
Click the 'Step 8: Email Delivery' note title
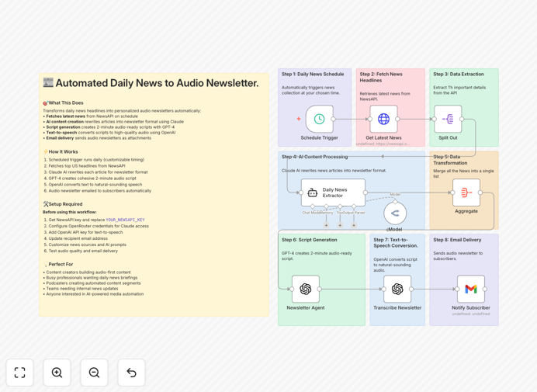[457, 240]
